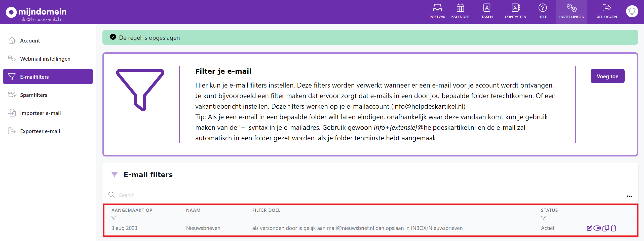The height and width of the screenshot is (241, 644).
Task: Open the Aangemaakt op column filter funnel
Action: (x=114, y=218)
